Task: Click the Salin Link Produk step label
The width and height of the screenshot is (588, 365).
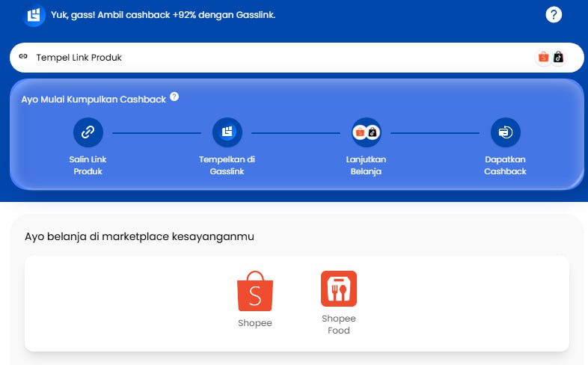Action: tap(88, 165)
